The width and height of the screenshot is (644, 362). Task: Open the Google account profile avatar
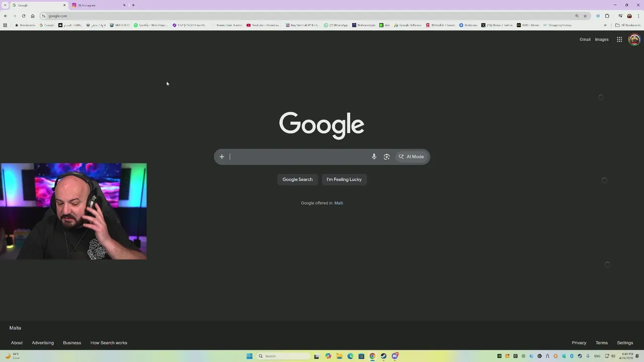(x=634, y=39)
